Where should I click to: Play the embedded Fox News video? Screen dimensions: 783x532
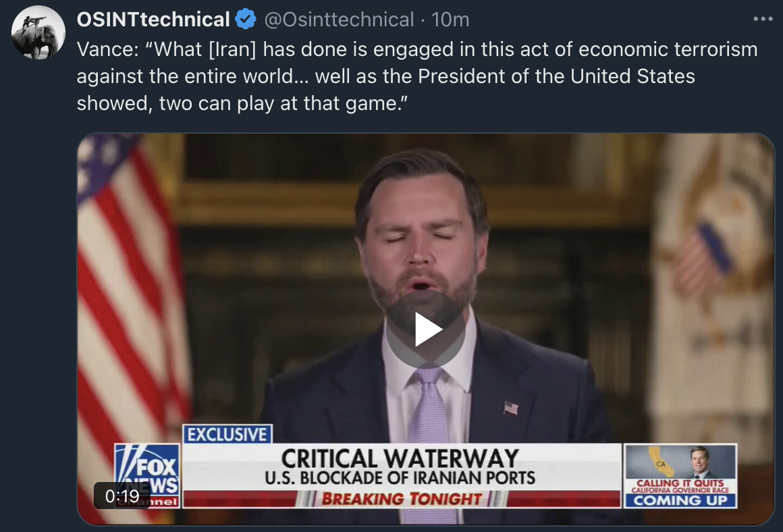[x=425, y=329]
